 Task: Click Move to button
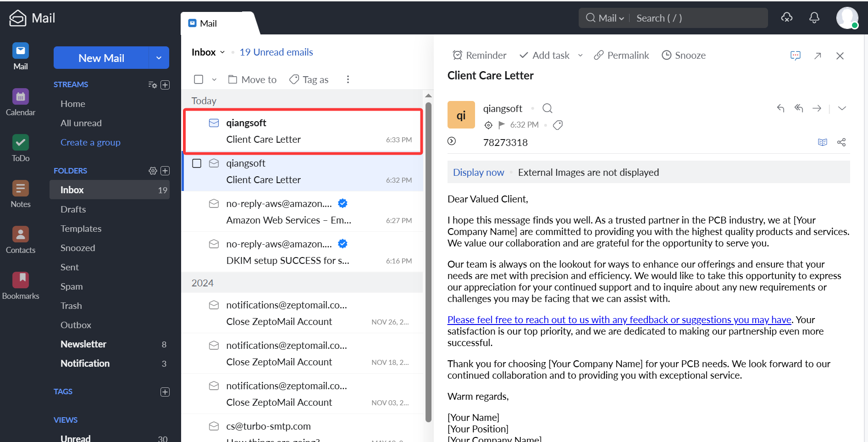point(253,79)
